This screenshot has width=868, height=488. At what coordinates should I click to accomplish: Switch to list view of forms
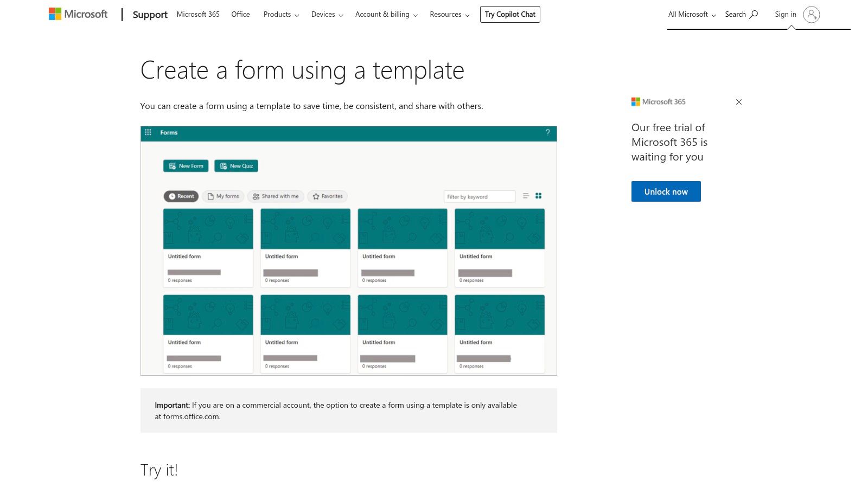(525, 196)
